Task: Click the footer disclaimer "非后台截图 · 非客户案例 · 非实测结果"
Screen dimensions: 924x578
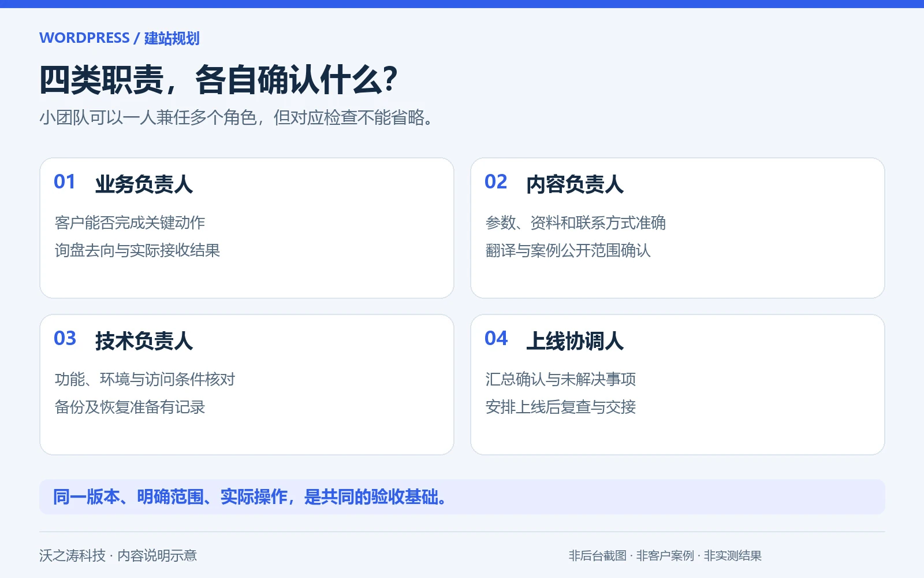Action: click(x=665, y=556)
